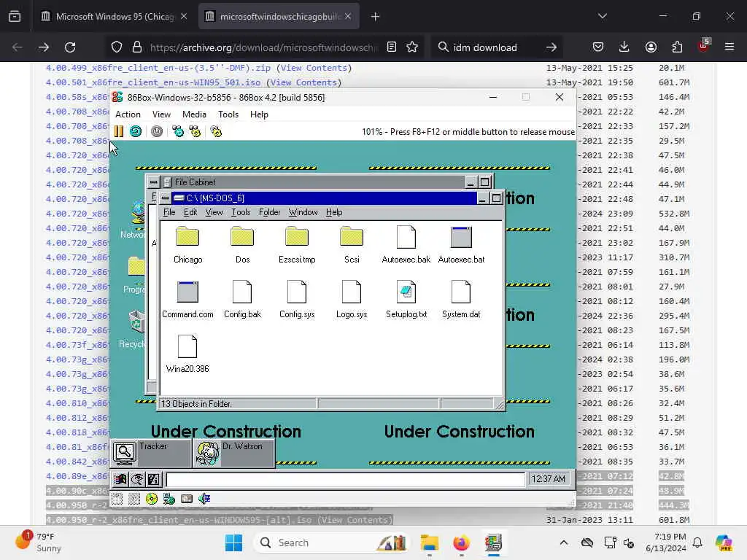Viewport: 747px width, 560px height.
Task: Select the Config.sys file icon
Action: (297, 292)
